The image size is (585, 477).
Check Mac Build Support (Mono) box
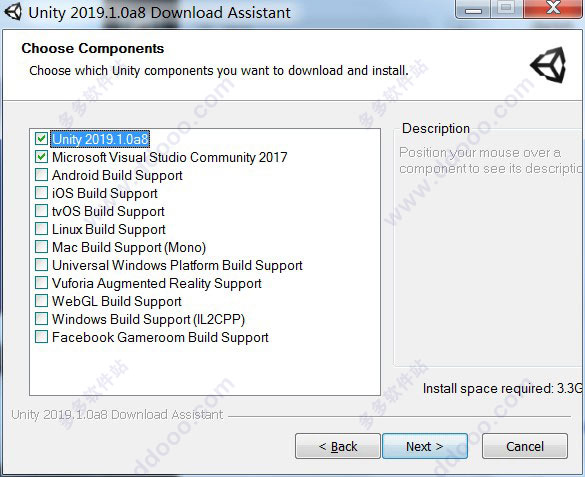tap(41, 247)
